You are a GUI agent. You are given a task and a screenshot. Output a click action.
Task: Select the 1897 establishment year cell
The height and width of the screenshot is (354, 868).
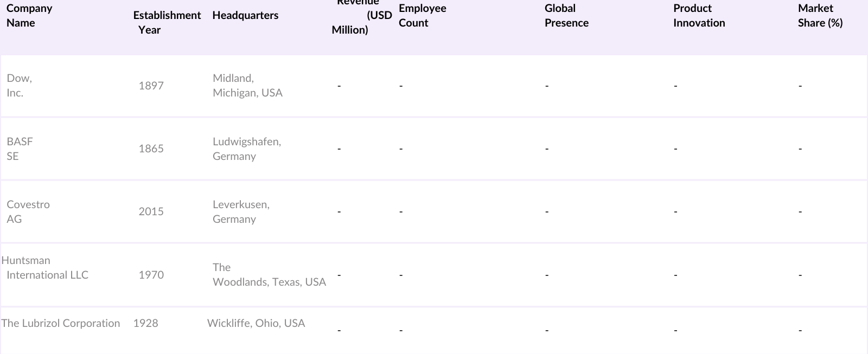[151, 86]
